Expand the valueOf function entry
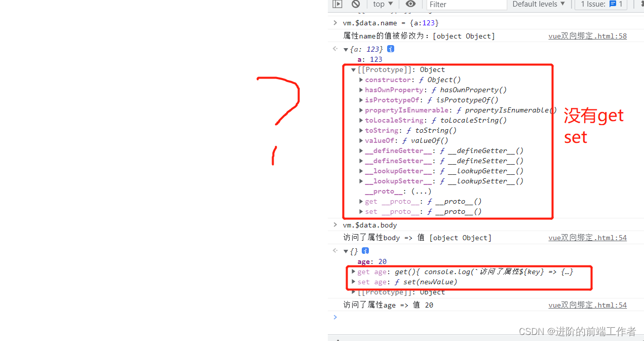 [361, 141]
